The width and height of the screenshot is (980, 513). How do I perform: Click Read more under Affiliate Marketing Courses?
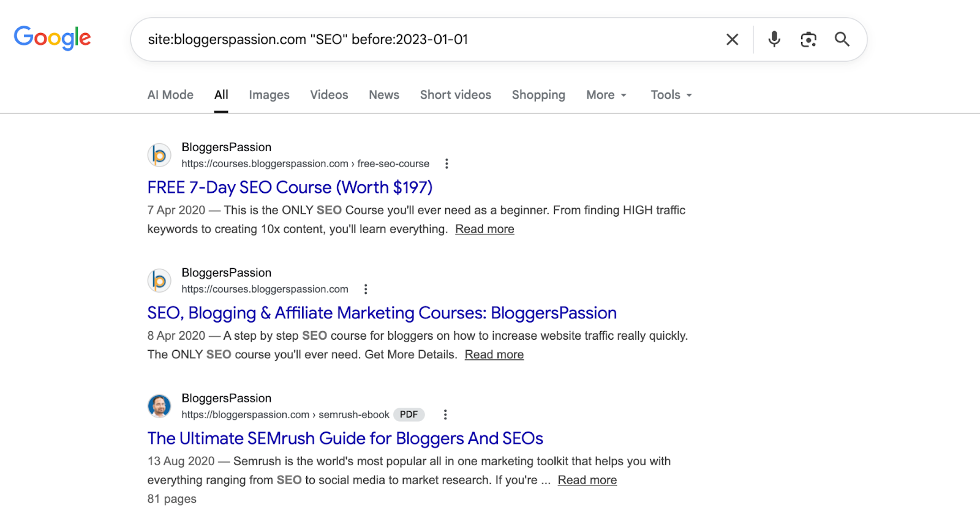[x=494, y=355]
